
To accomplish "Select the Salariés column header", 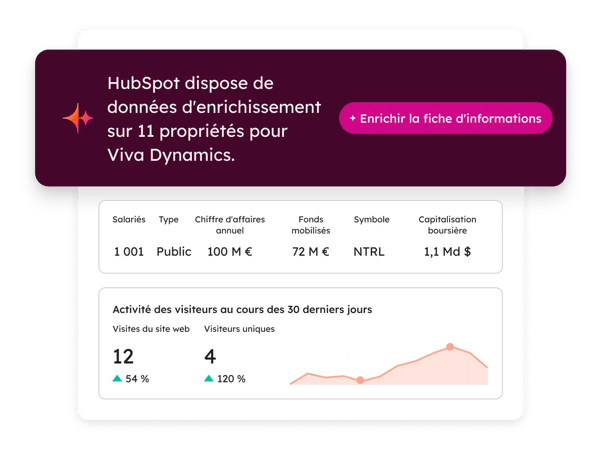I will [x=129, y=219].
